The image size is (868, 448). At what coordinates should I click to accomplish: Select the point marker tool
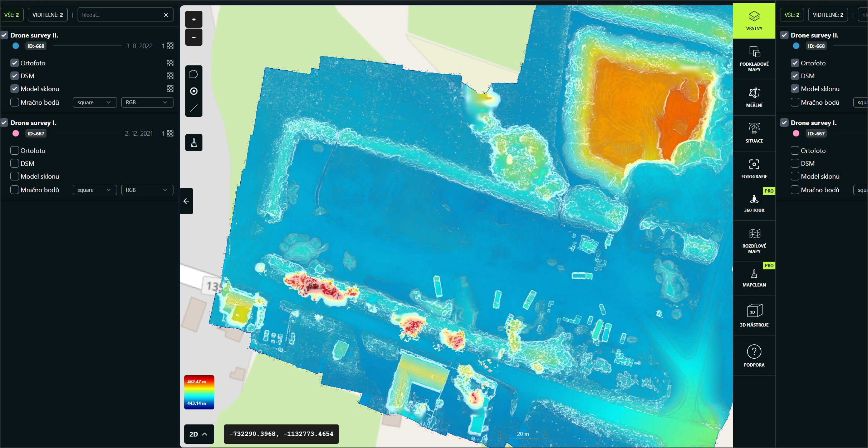coord(194,91)
